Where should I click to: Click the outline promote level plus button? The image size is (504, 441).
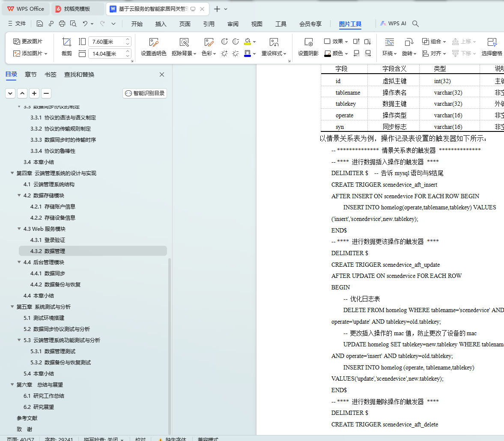point(34,93)
